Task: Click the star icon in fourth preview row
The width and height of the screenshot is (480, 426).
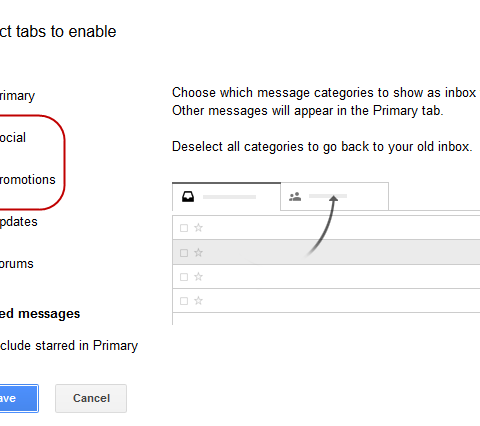Action: [198, 301]
